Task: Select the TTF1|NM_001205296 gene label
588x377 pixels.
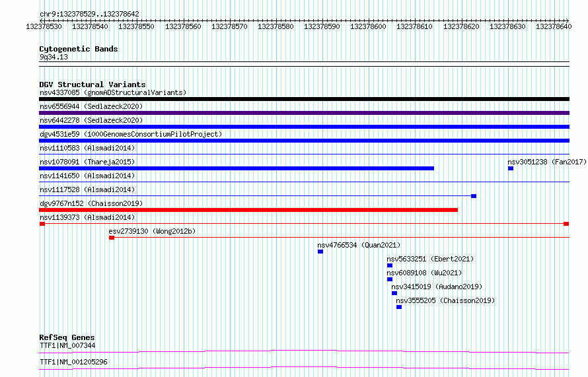Action: (73, 362)
